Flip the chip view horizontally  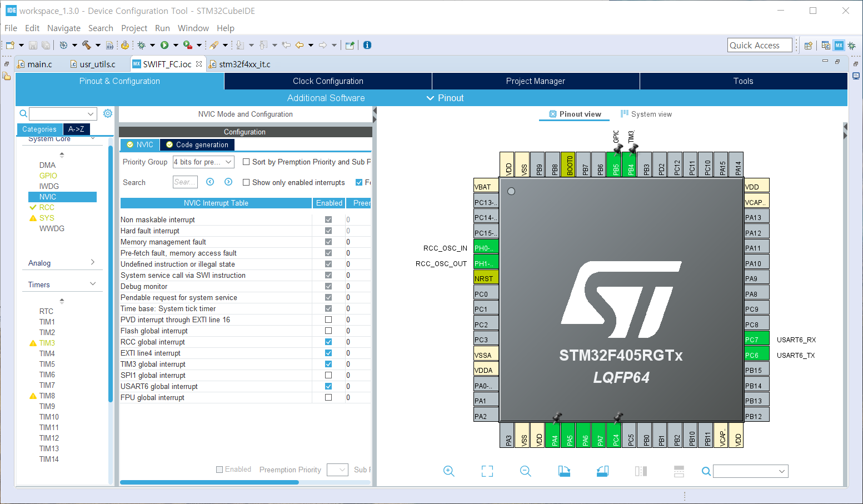tap(640, 471)
